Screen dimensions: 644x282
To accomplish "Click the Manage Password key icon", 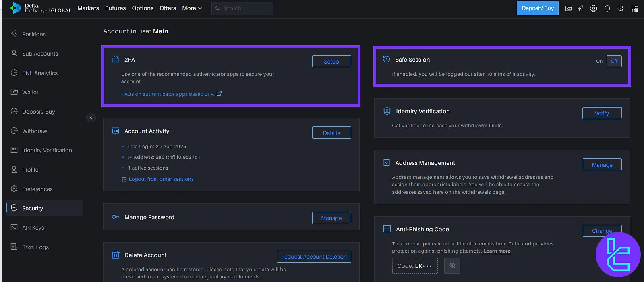I will [x=116, y=217].
